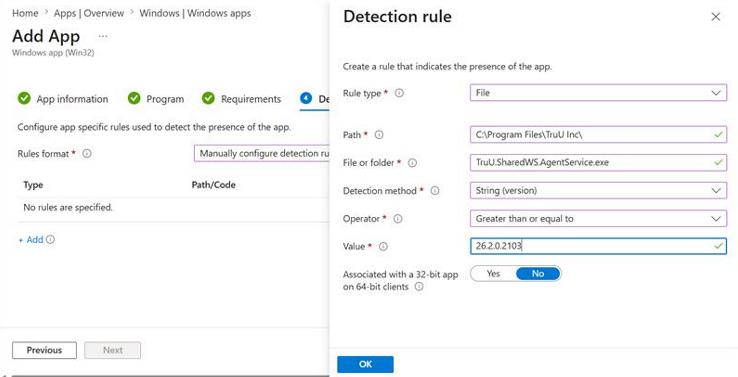
Task: Click info icon for 32-bit app association
Action: 418,286
